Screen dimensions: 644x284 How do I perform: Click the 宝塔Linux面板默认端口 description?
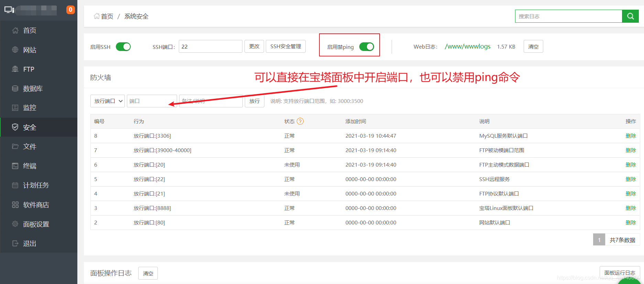point(506,208)
